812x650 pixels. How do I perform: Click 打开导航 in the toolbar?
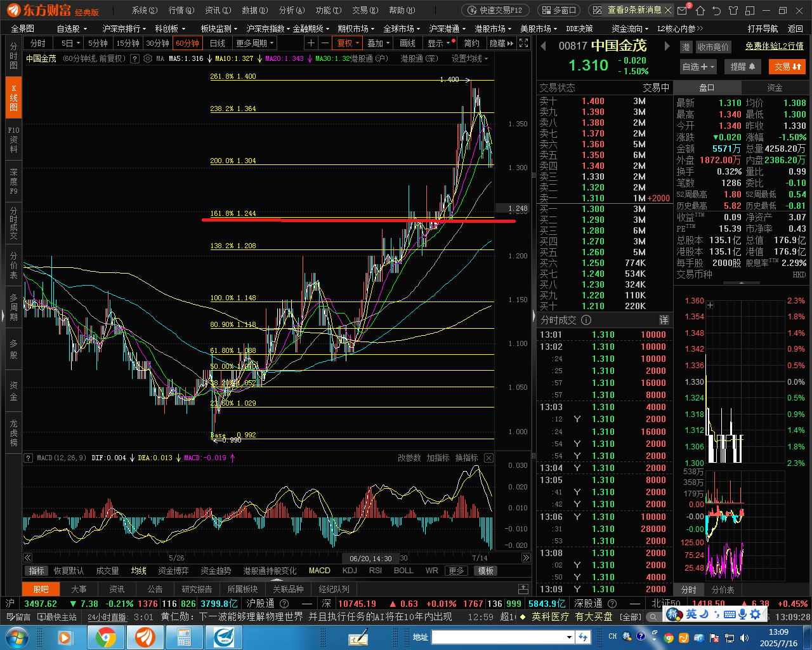click(763, 29)
